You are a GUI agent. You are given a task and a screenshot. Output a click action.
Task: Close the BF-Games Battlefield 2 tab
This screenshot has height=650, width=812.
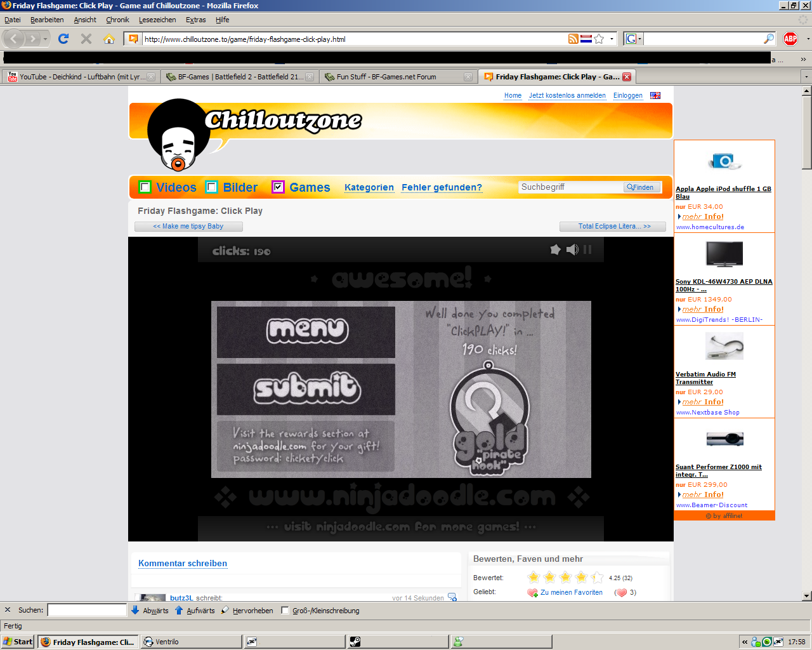(x=310, y=77)
